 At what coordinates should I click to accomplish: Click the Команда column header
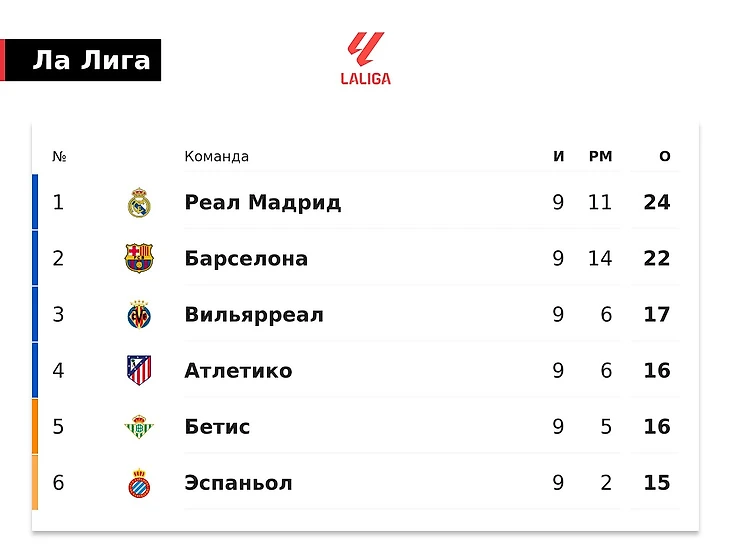click(216, 157)
